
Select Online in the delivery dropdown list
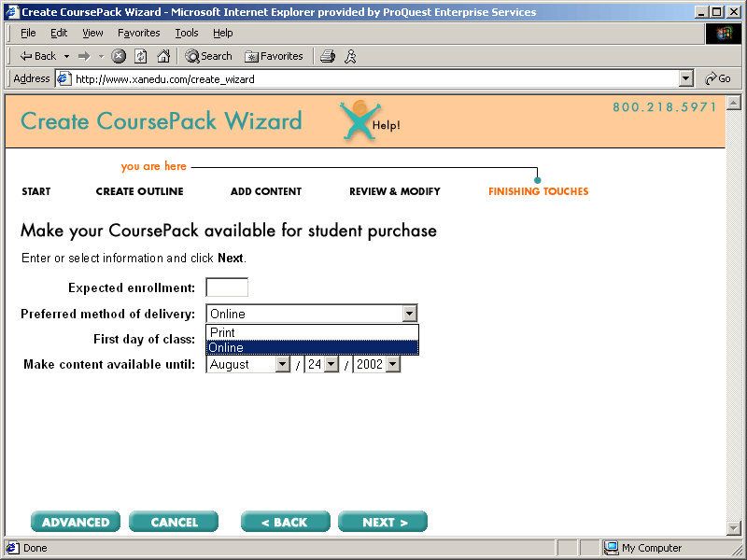312,347
